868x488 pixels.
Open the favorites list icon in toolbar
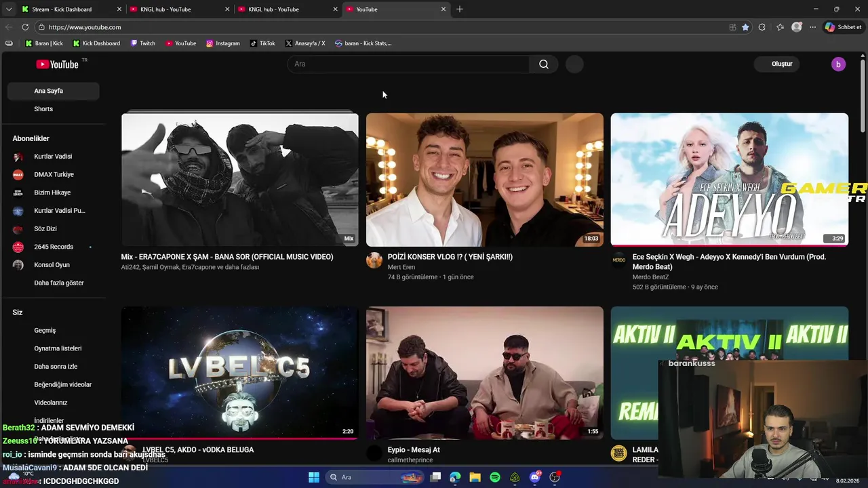780,27
